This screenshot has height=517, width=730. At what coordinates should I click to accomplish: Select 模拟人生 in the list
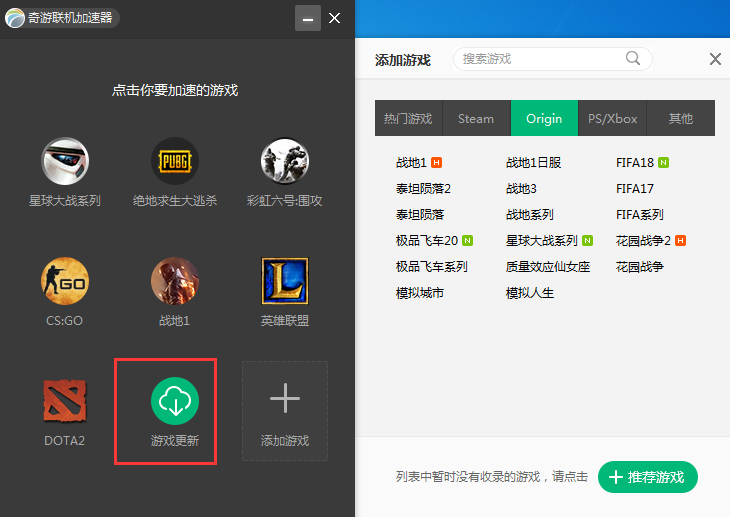530,293
